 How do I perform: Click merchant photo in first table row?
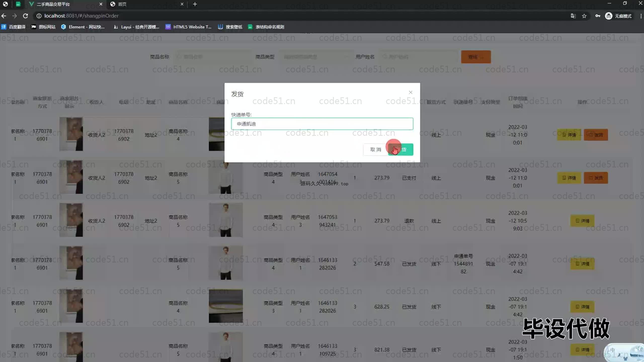point(71,134)
